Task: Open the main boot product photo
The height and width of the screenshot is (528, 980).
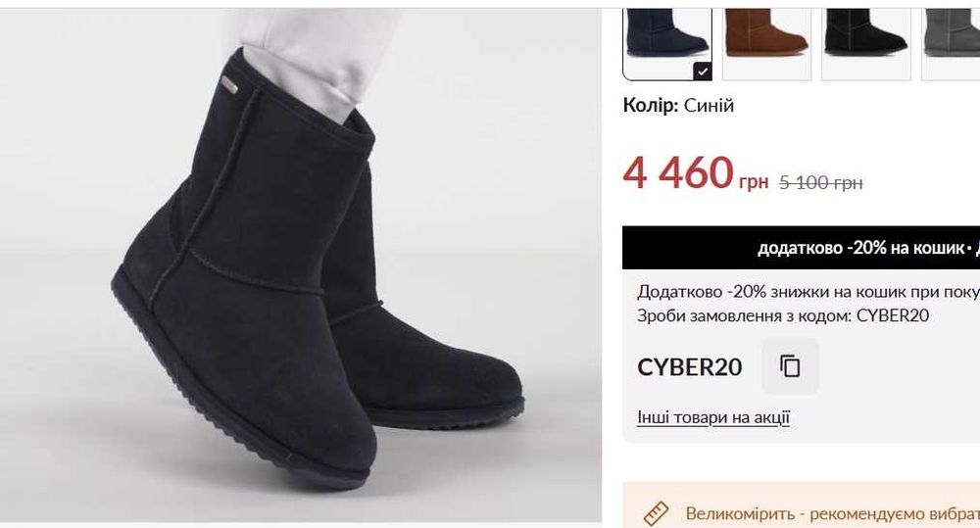Action: click(301, 264)
